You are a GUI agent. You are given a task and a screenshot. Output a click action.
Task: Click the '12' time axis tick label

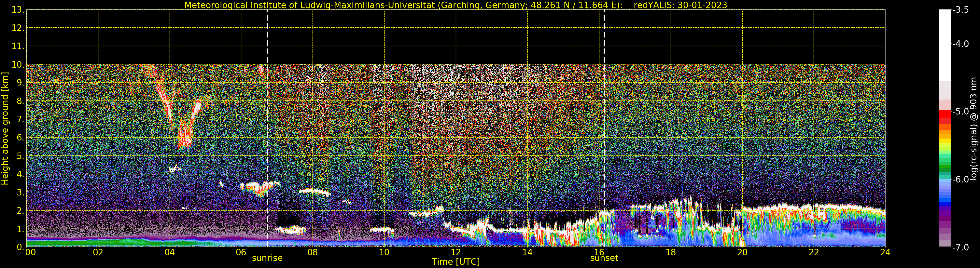pos(456,252)
